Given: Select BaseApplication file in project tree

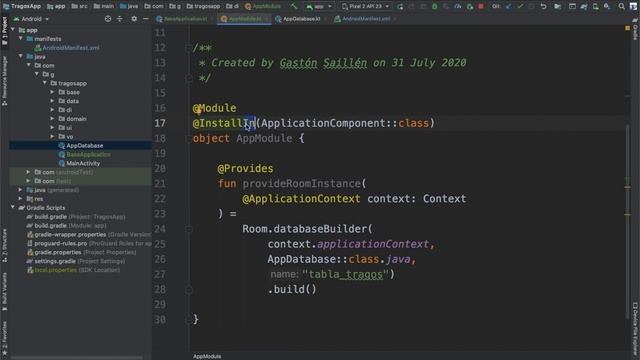Looking at the screenshot, I should pyautogui.click(x=84, y=154).
